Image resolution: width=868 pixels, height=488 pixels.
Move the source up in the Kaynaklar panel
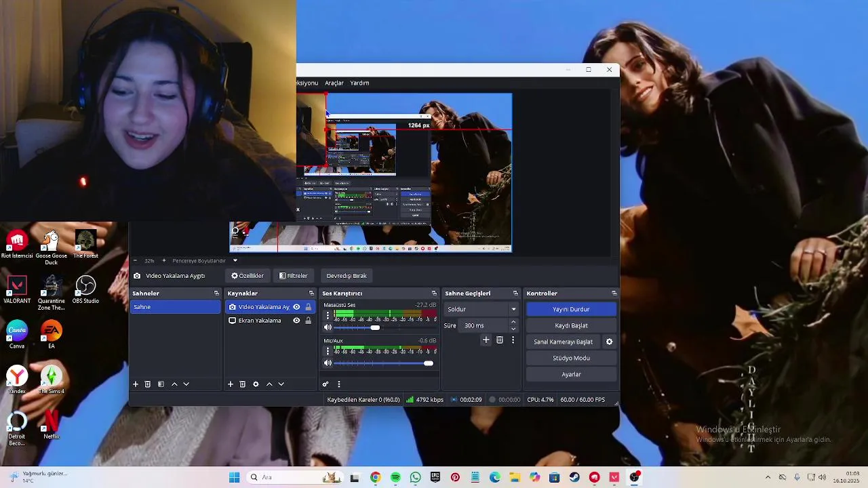coord(269,384)
